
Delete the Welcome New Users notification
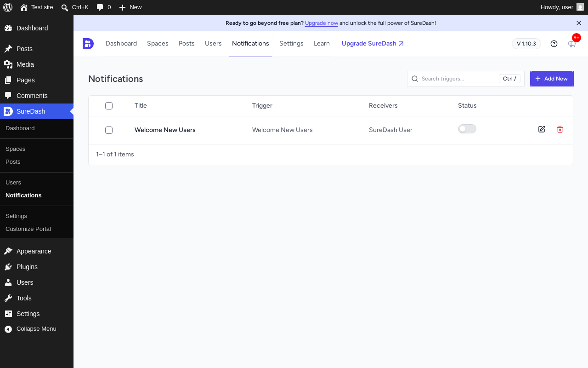(x=560, y=129)
